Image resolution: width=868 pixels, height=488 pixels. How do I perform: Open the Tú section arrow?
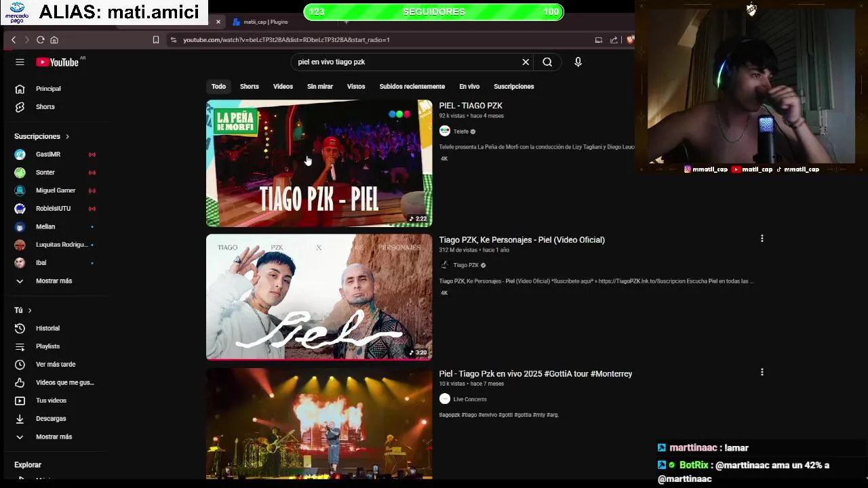[29, 310]
